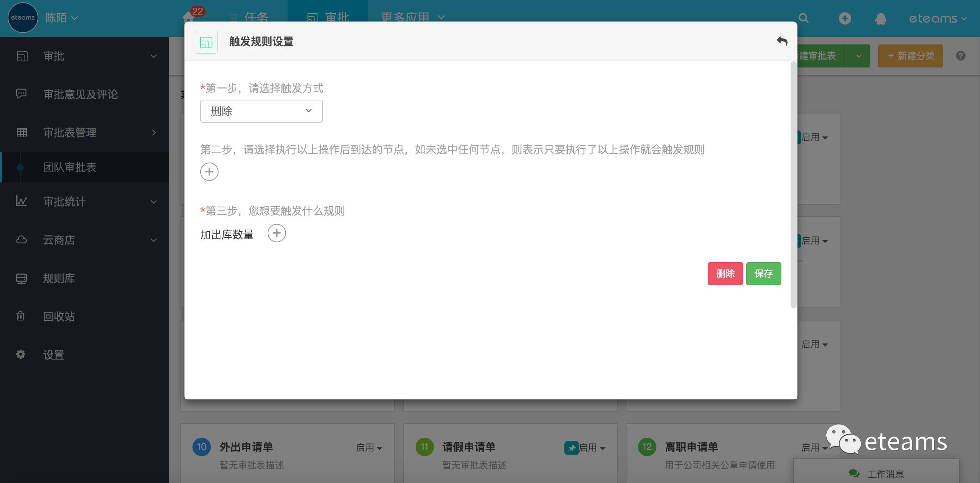Open 启用 dropdown for 外出申请单
Viewport: 980px width, 483px height.
[x=369, y=447]
